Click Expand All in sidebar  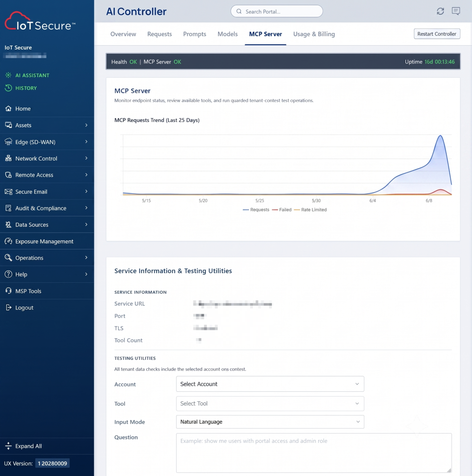pyautogui.click(x=47, y=446)
